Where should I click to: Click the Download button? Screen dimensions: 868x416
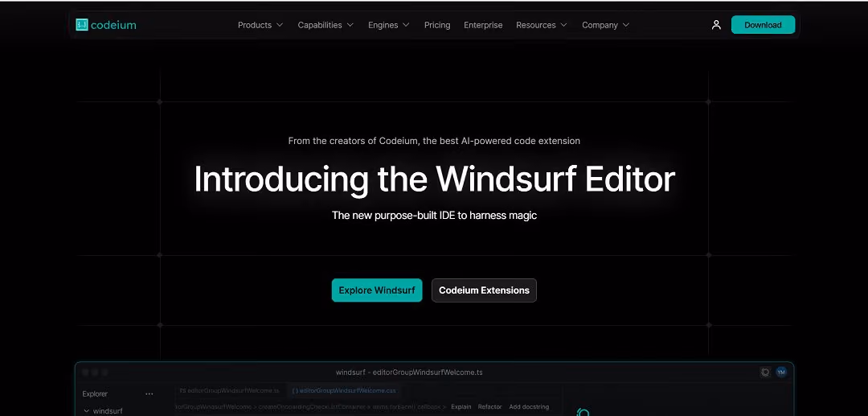[x=763, y=25]
